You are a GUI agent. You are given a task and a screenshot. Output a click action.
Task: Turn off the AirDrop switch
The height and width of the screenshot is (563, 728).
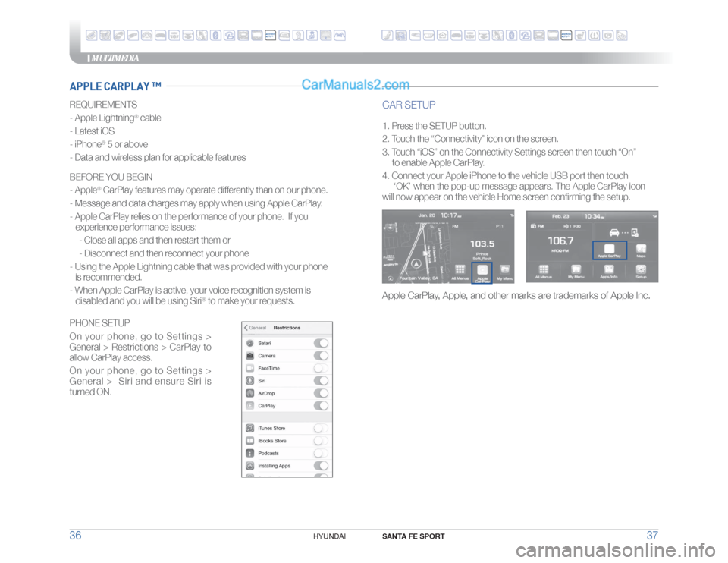pyautogui.click(x=321, y=394)
